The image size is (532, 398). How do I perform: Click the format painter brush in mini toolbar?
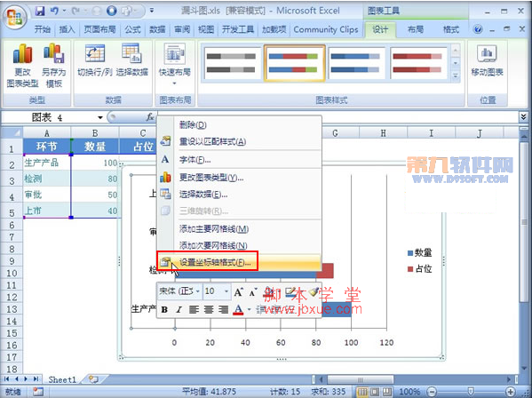point(314,291)
